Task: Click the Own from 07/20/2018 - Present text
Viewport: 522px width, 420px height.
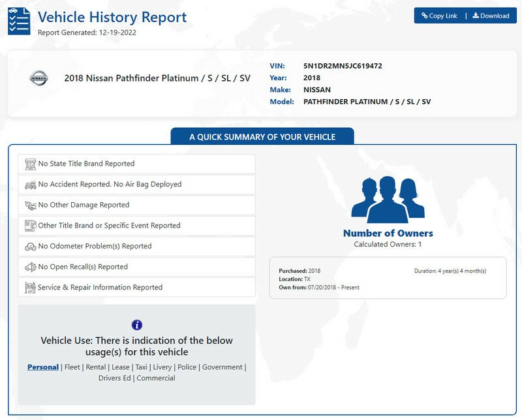Action: pyautogui.click(x=319, y=288)
